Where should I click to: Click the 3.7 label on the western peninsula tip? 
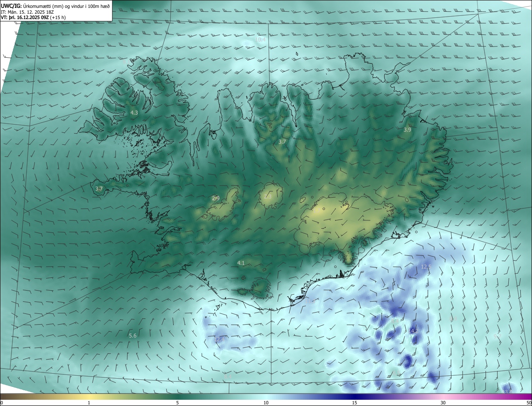99,188
